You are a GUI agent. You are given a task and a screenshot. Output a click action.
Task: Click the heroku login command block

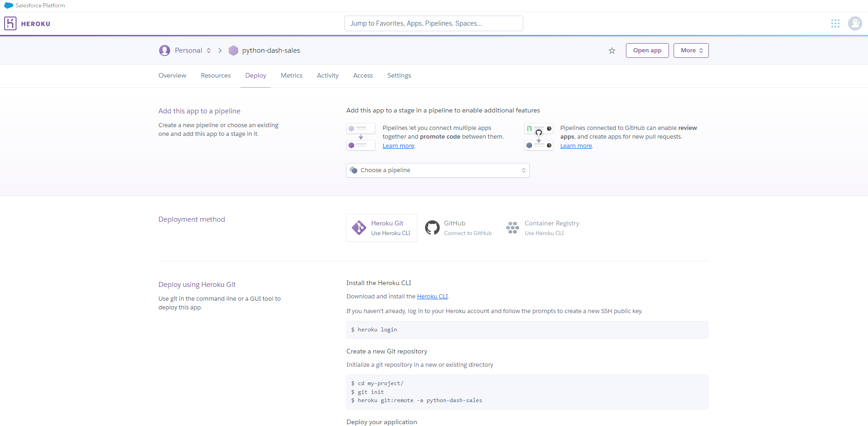click(x=527, y=330)
